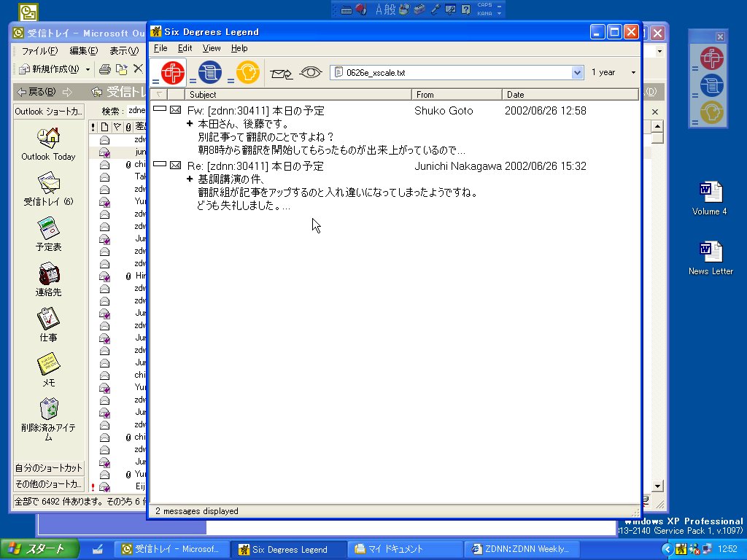Screen dimensions: 747x560
Task: Click the envelope with arrows toolbar icon
Action: click(x=282, y=72)
